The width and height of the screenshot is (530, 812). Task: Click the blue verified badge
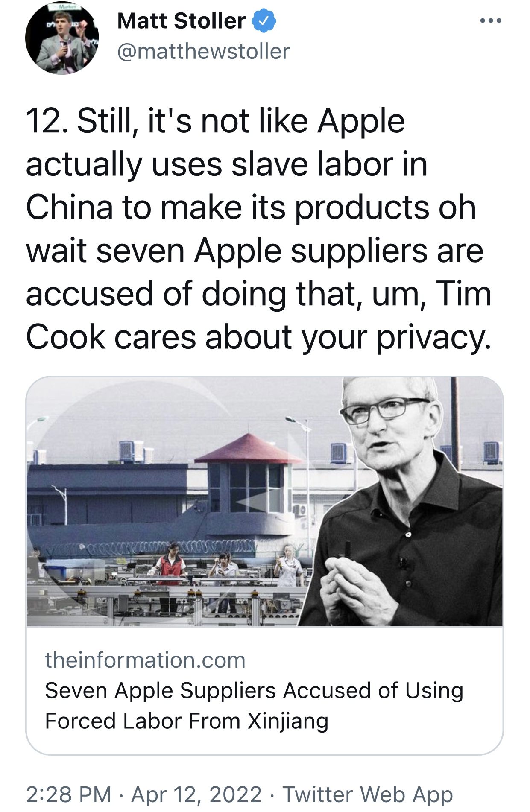point(264,21)
